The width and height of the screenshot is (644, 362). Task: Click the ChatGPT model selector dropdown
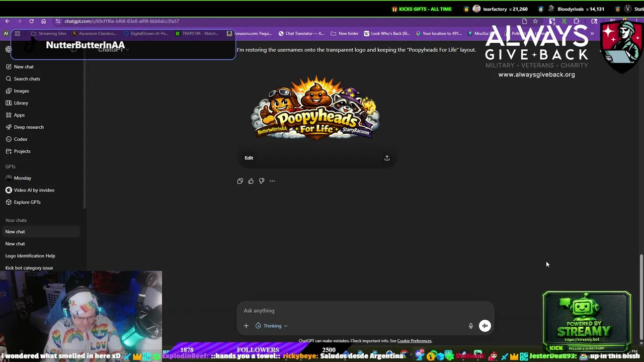115,49
